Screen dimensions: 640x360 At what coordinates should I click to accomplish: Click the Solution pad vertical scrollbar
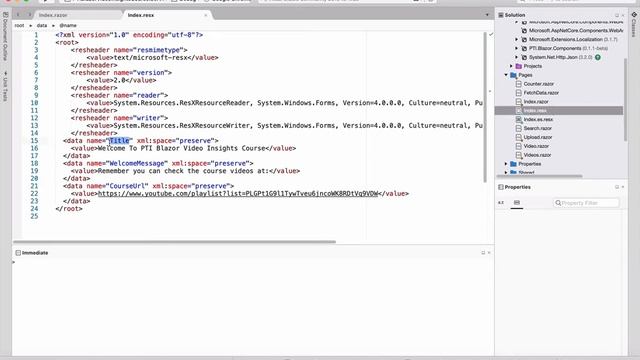625,100
